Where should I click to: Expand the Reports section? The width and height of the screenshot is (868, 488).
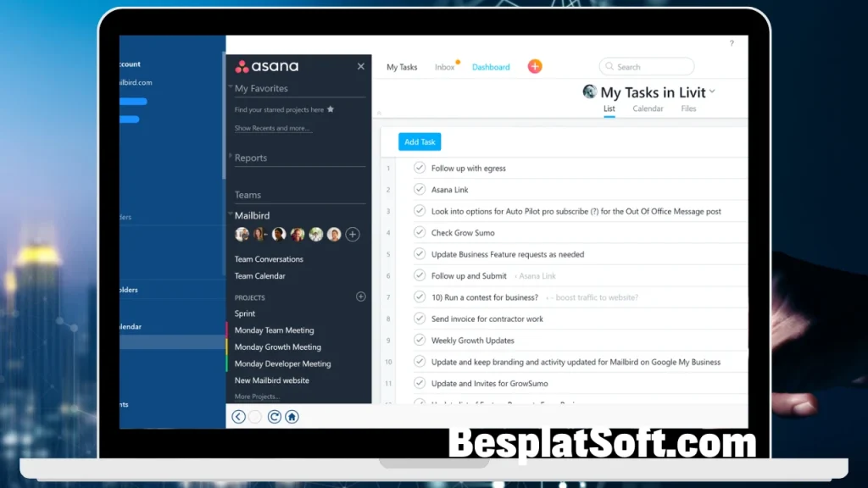click(229, 158)
